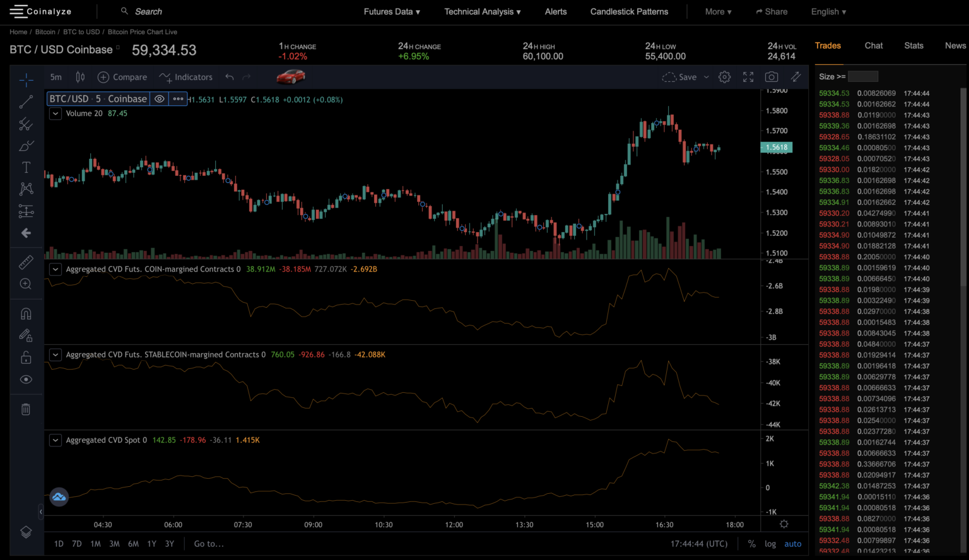Collapse Aggregated CVD COIN-margined pane legend

pos(56,269)
